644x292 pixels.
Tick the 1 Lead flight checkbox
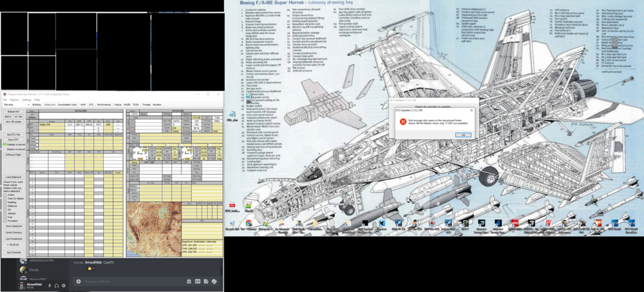[x=37, y=138]
